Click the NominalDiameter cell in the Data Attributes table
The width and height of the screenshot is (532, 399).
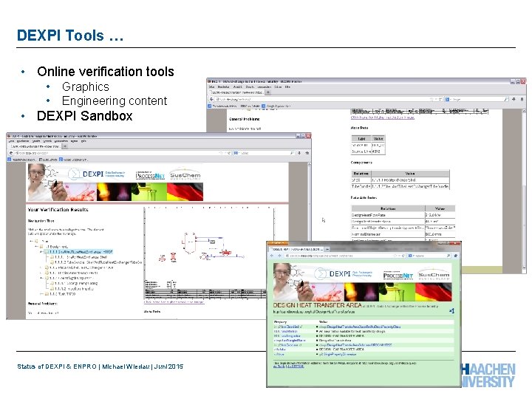click(x=388, y=234)
